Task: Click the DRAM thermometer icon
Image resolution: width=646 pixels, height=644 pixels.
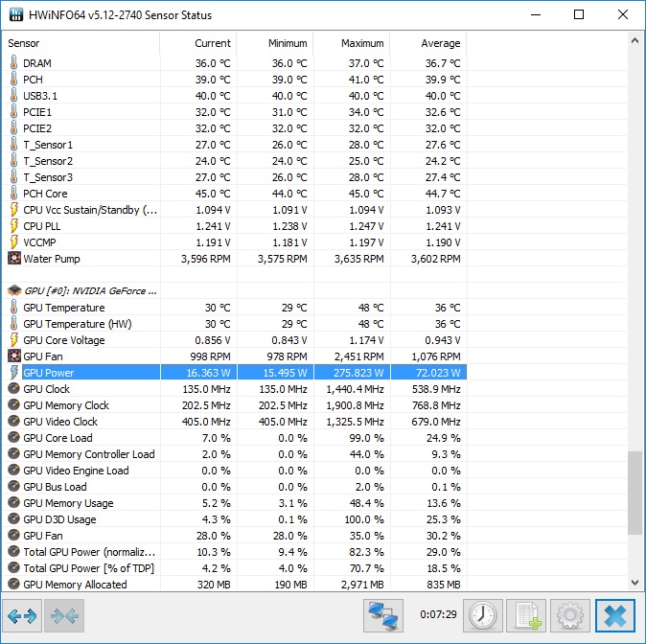Action: click(13, 62)
